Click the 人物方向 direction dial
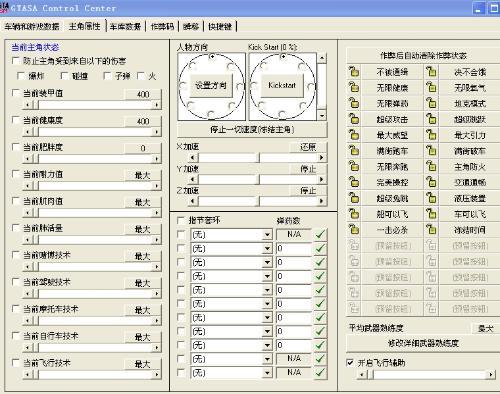 (211, 86)
